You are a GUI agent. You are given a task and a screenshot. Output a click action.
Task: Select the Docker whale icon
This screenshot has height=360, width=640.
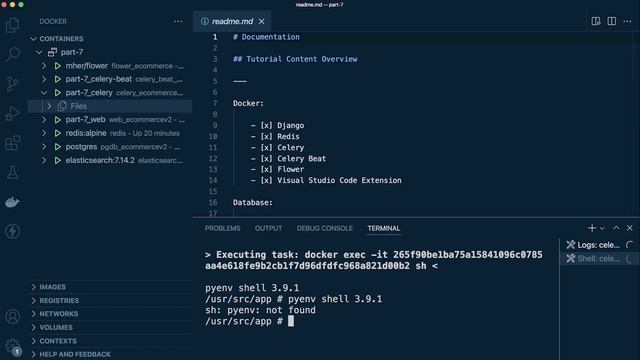pos(13,202)
